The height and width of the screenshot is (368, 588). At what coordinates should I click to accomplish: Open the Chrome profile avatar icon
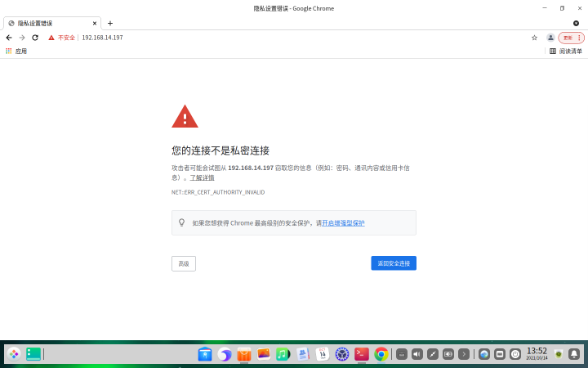pos(550,38)
